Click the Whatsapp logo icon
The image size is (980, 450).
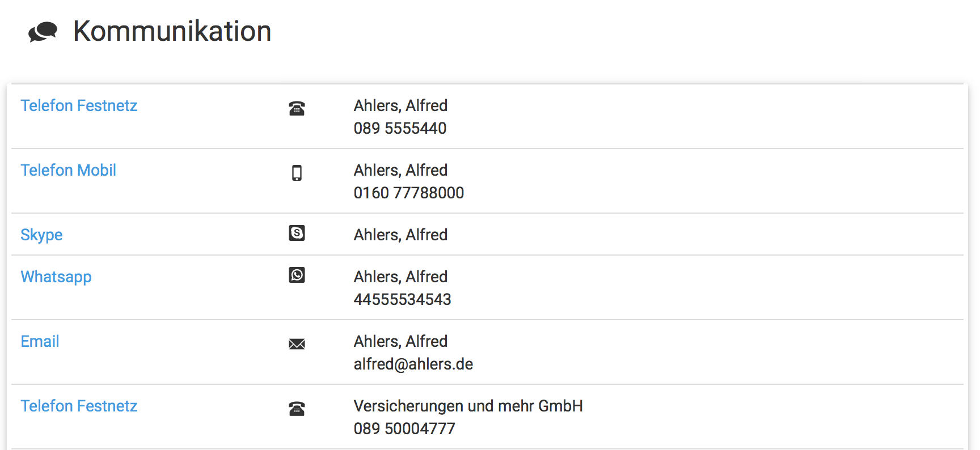click(297, 275)
